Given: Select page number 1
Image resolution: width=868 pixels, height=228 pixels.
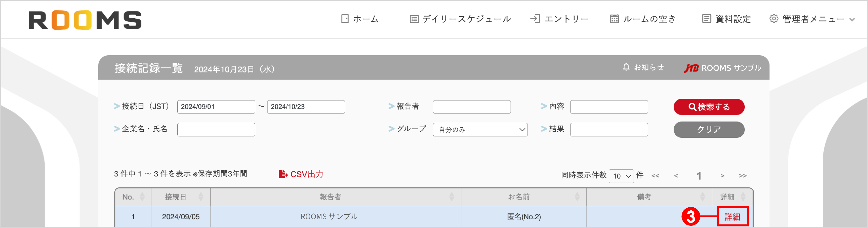Looking at the screenshot, I should click(x=699, y=176).
